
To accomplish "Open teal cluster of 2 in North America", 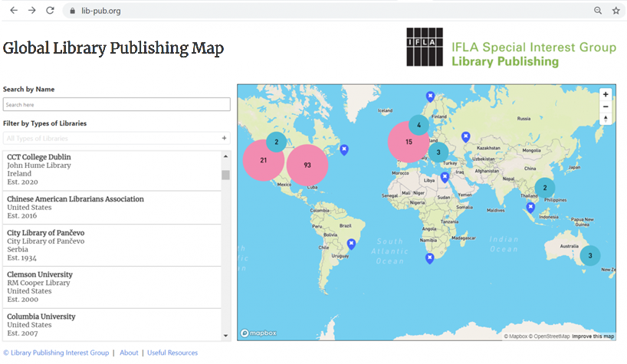I will click(276, 142).
